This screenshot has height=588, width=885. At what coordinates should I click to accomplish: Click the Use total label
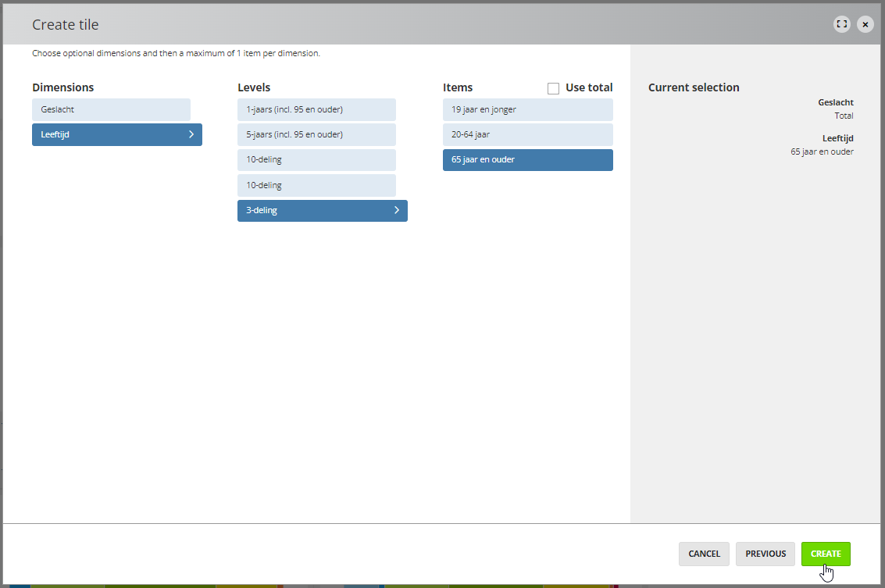pos(589,87)
